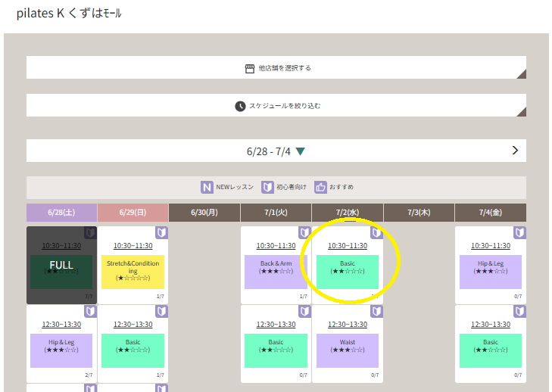Click beginner badge on 6/29 10:30 Stretch&Conditioning card
The height and width of the screenshot is (392, 552).
point(161,233)
